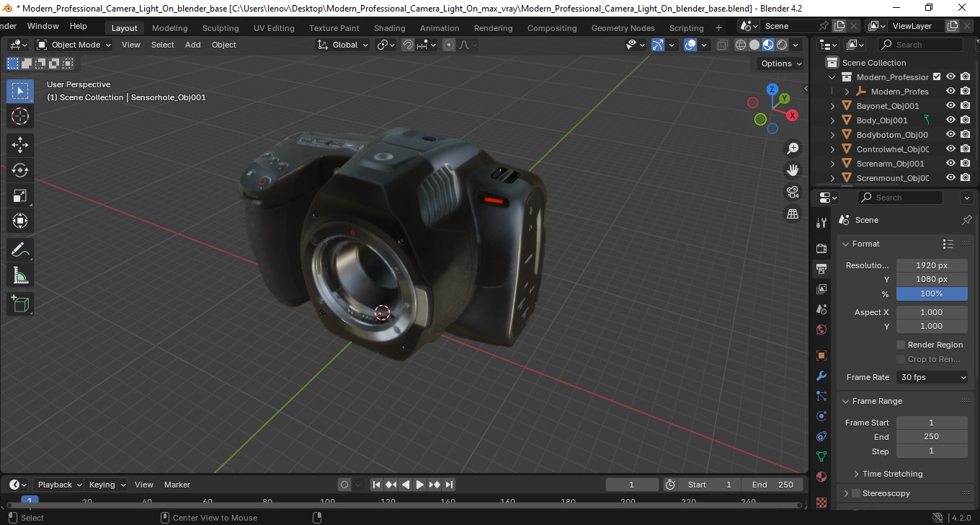Screen dimensions: 980x525
Task: Open the Output properties tab
Action: point(821,269)
